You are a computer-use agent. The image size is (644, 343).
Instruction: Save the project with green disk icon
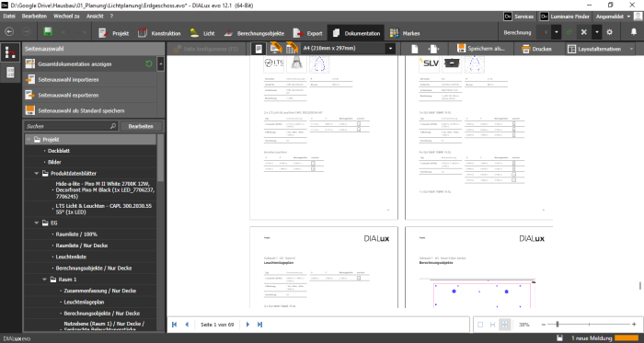[48, 32]
